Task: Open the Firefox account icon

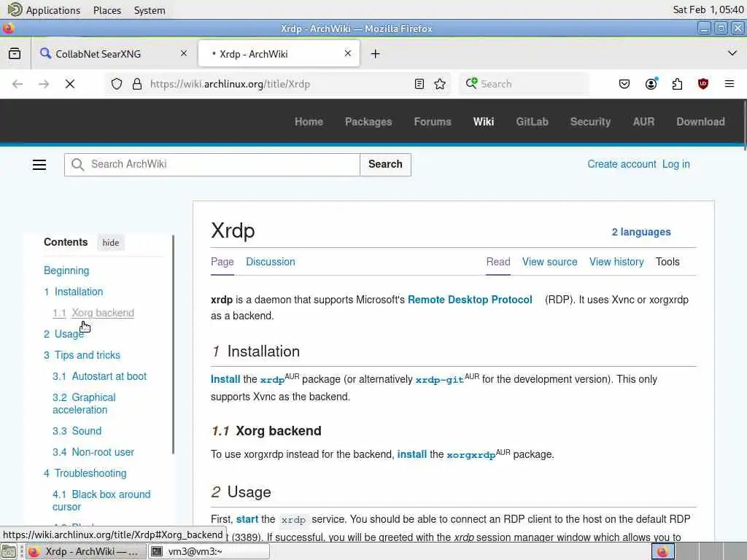Action: [x=651, y=85]
